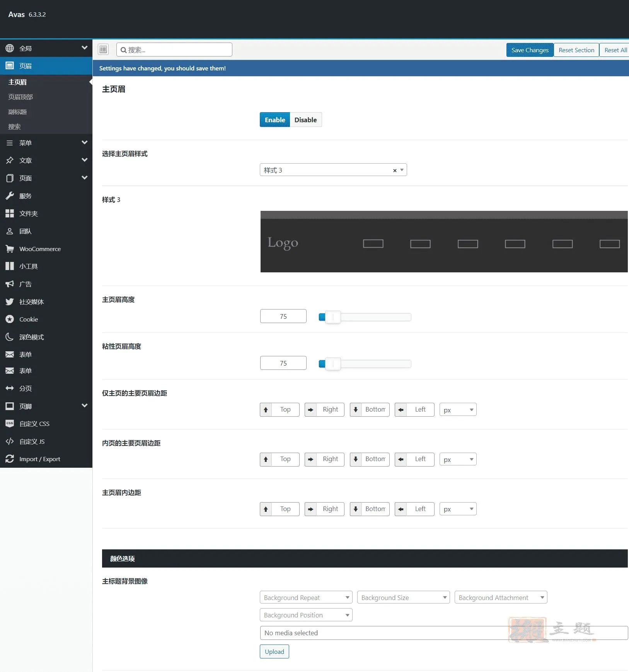Click the 页眉 header icon in sidebar
Viewport: 629px width, 672px height.
point(10,66)
